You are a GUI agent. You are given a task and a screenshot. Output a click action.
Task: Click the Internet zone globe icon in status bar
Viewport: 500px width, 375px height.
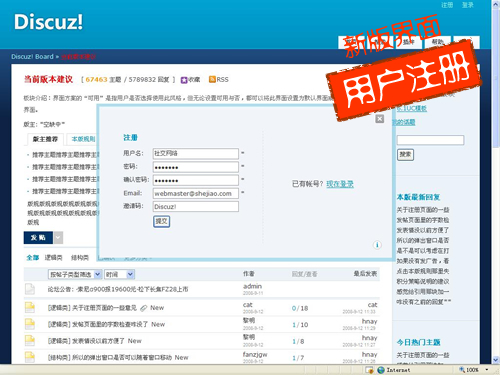click(x=381, y=370)
